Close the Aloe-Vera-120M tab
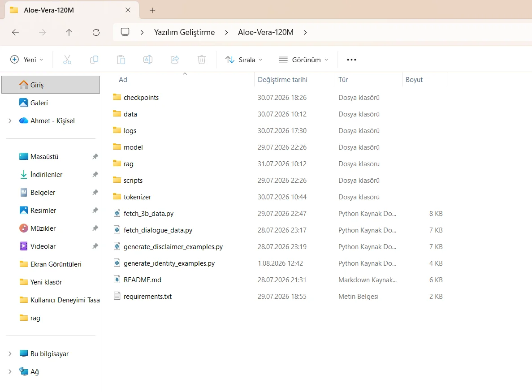 pyautogui.click(x=128, y=10)
